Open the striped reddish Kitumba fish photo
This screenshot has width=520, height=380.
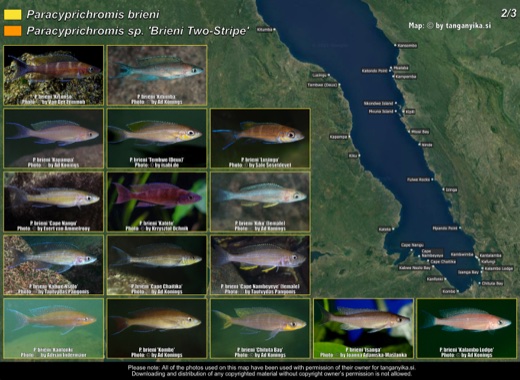point(54,75)
